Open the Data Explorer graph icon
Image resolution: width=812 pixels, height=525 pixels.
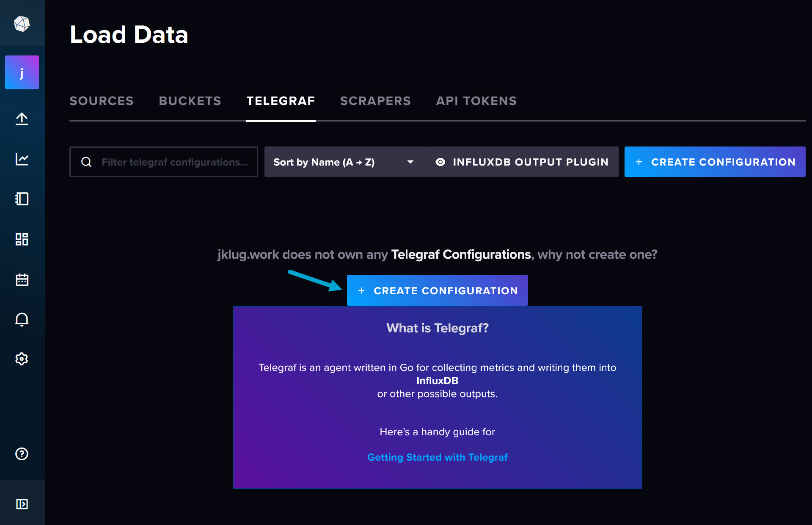(22, 159)
